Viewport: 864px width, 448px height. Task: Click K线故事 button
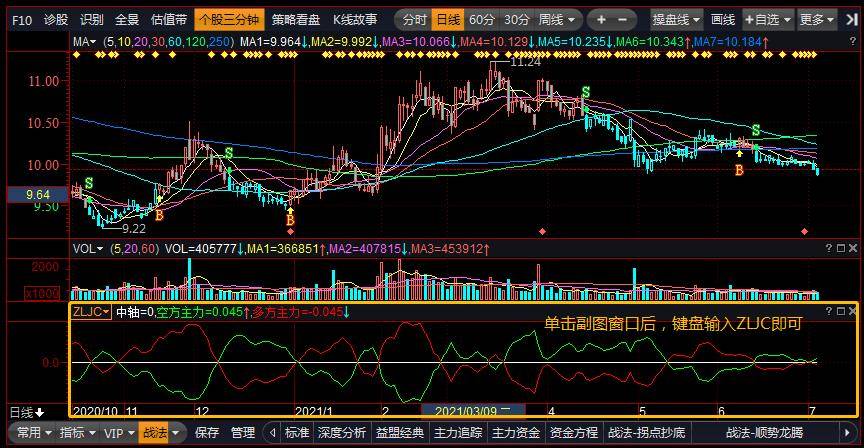tap(355, 20)
